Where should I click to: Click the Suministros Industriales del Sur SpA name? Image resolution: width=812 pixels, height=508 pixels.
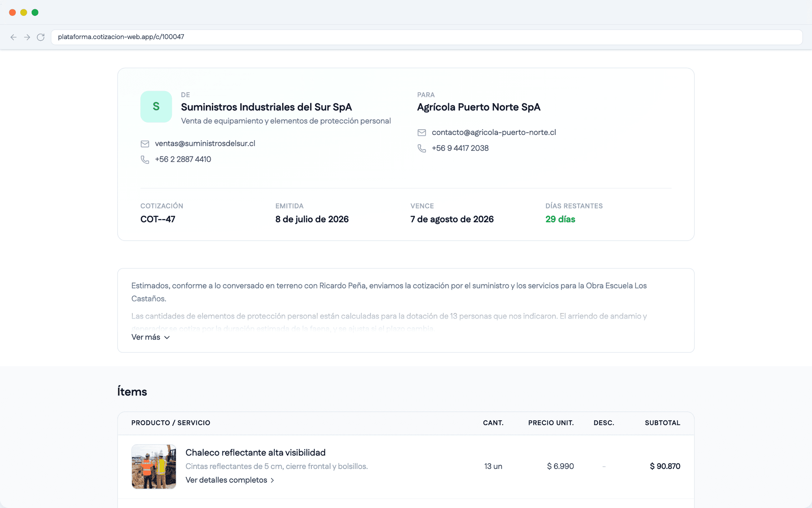(x=266, y=107)
